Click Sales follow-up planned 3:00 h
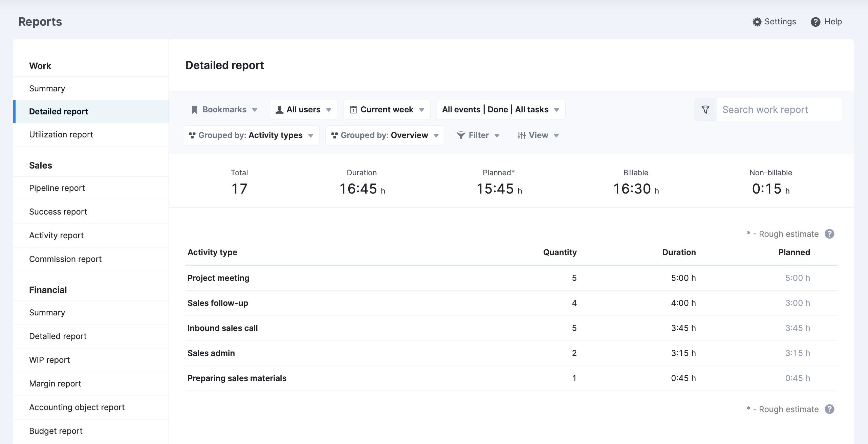The width and height of the screenshot is (868, 444). (798, 303)
